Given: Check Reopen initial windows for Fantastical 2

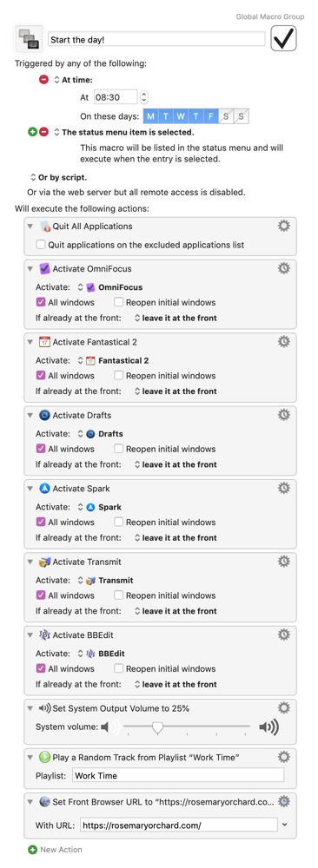Looking at the screenshot, I should click(118, 375).
